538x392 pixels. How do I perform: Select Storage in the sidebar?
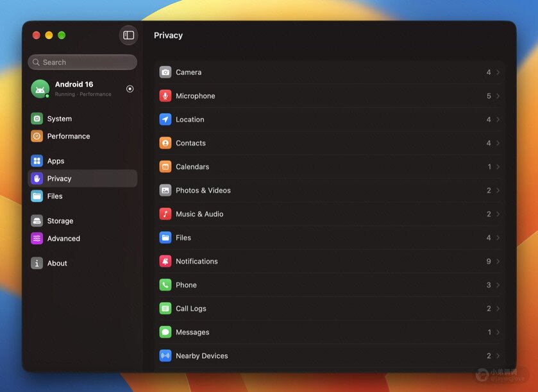82,221
